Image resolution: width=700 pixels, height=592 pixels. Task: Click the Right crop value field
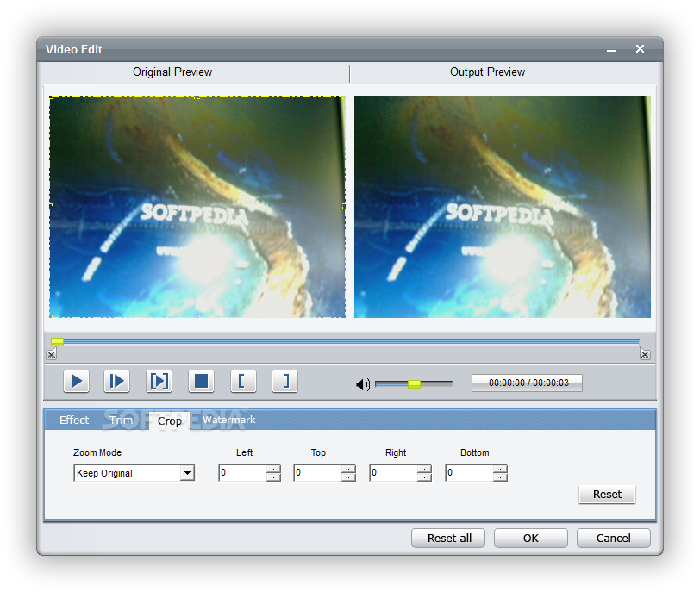click(x=394, y=473)
